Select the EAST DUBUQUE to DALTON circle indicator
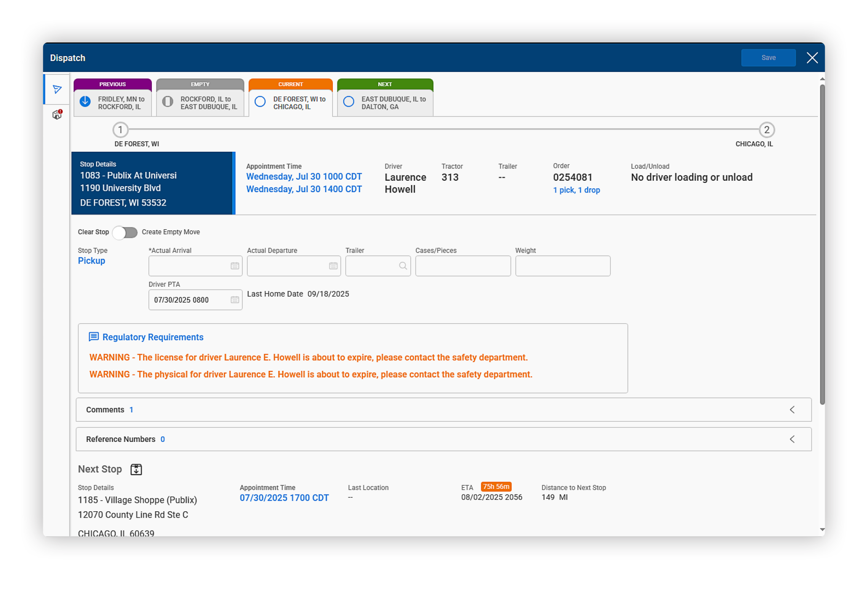 [x=348, y=102]
